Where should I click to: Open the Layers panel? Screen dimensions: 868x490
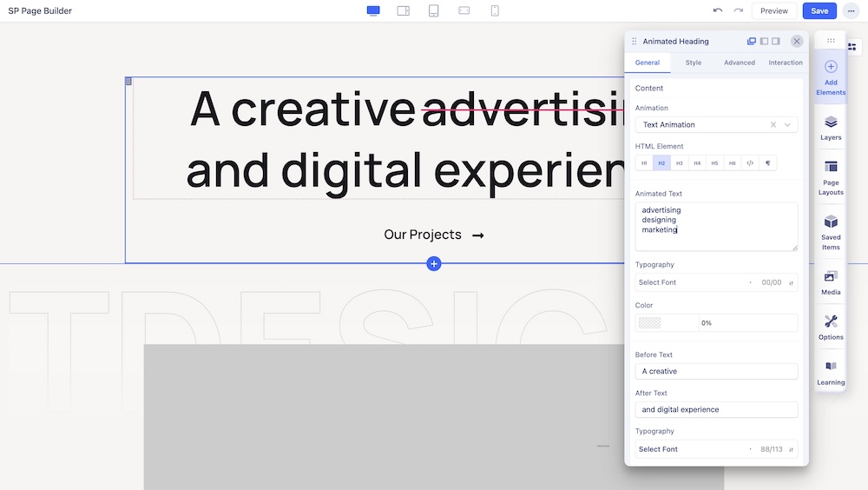pyautogui.click(x=831, y=127)
